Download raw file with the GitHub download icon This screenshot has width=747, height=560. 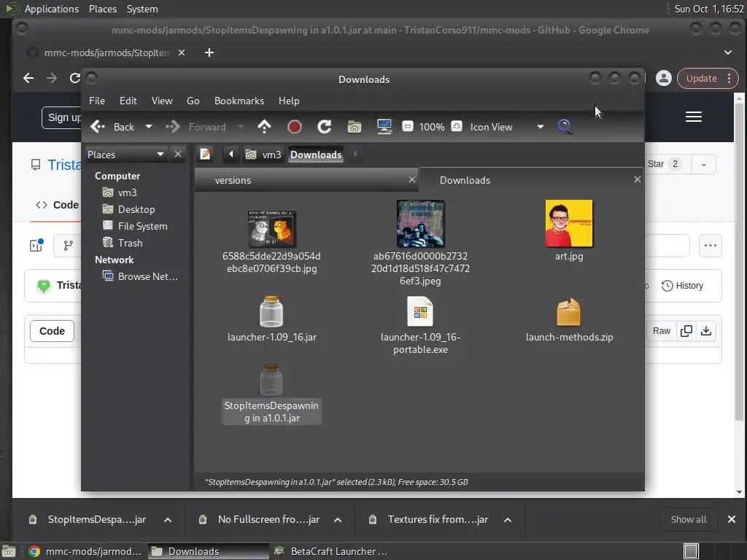[706, 331]
